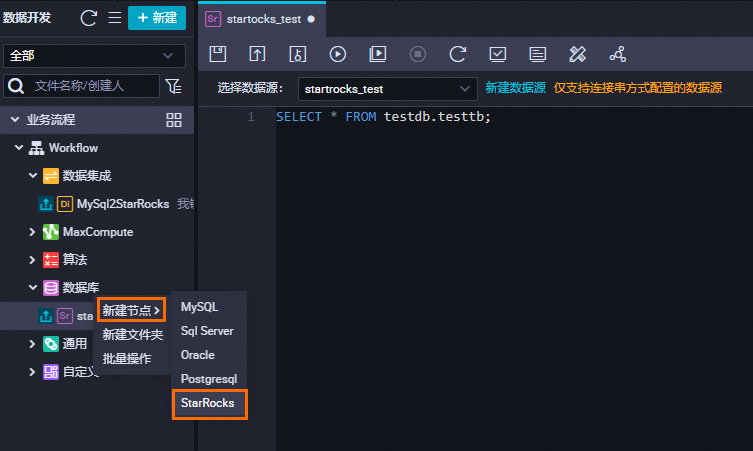Open the 全部 filter dropdown

(94, 56)
